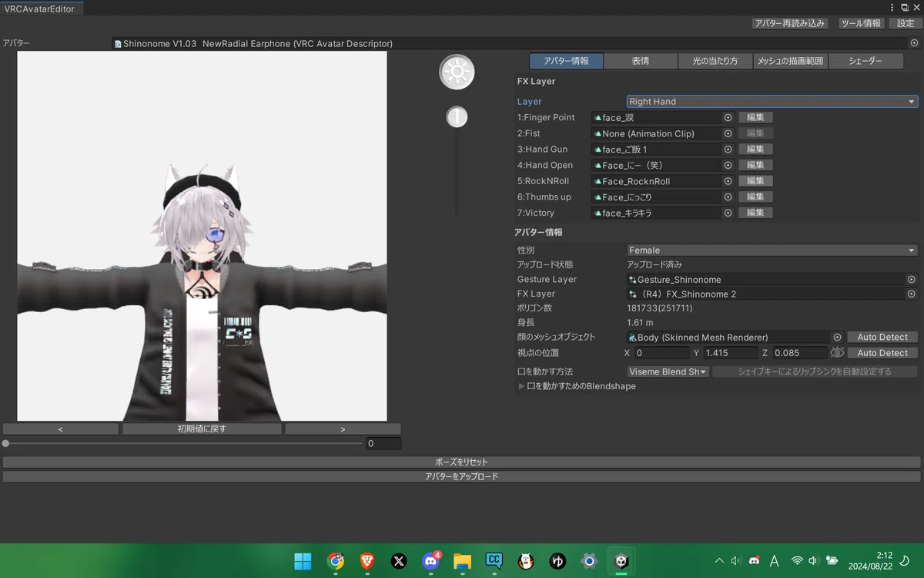Click the view position Y field 1.415

[x=731, y=353]
